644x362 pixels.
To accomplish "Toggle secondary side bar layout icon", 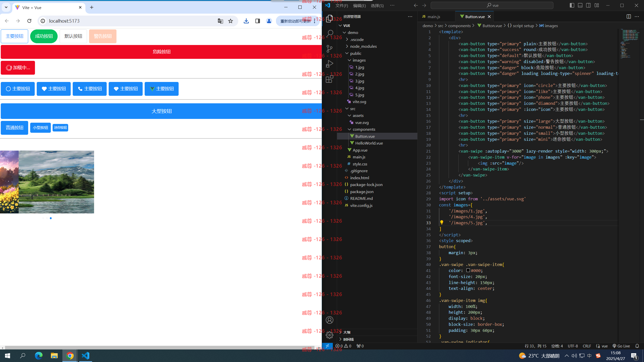I will [x=588, y=5].
